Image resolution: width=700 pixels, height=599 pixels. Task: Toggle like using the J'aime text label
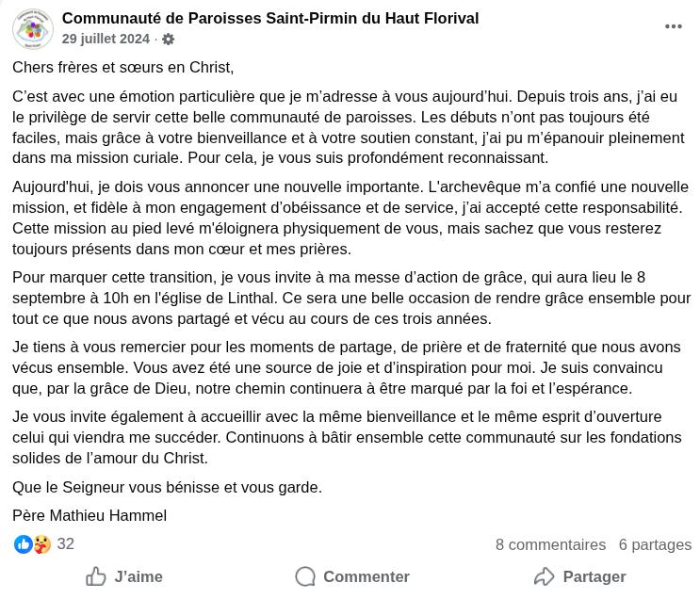(x=138, y=576)
